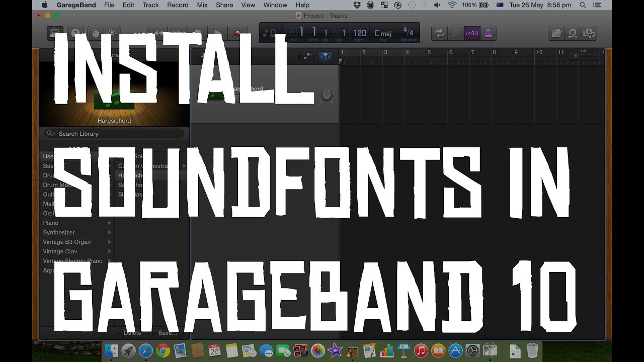644x362 pixels.
Task: Open the Share menu
Action: 224,5
